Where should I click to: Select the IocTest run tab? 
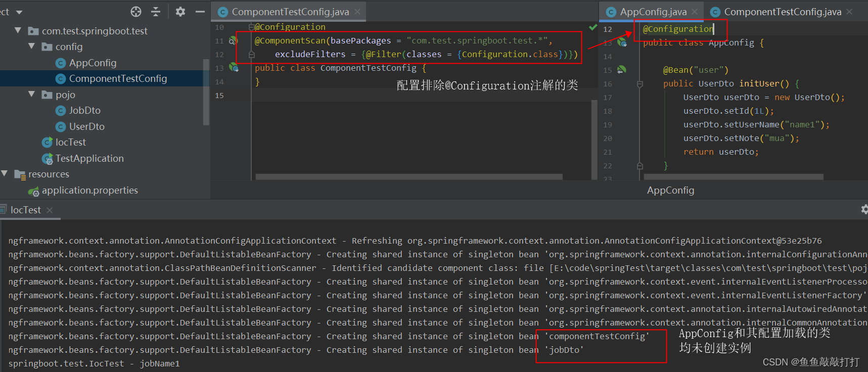click(25, 210)
